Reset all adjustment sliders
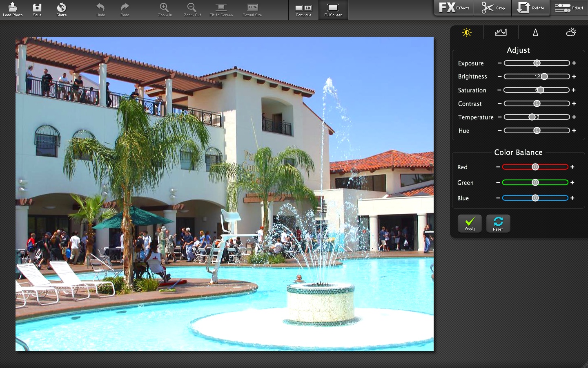Viewport: 588px width, 368px height. coord(498,223)
